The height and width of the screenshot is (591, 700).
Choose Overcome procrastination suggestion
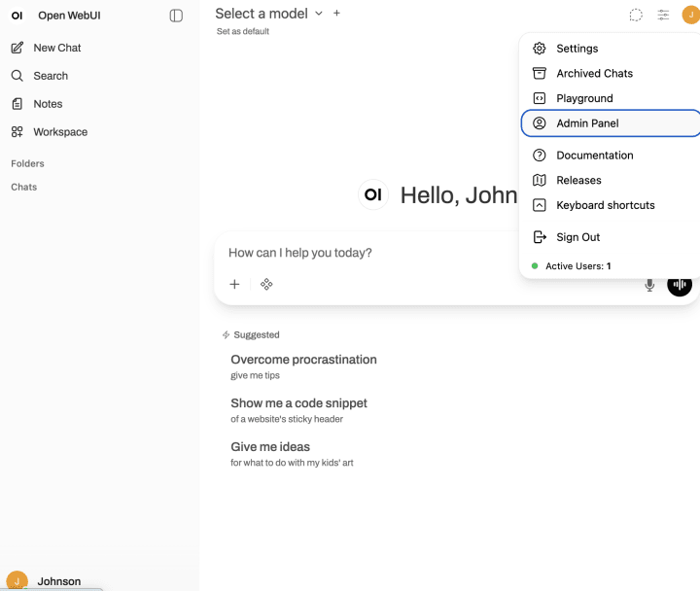point(303,366)
